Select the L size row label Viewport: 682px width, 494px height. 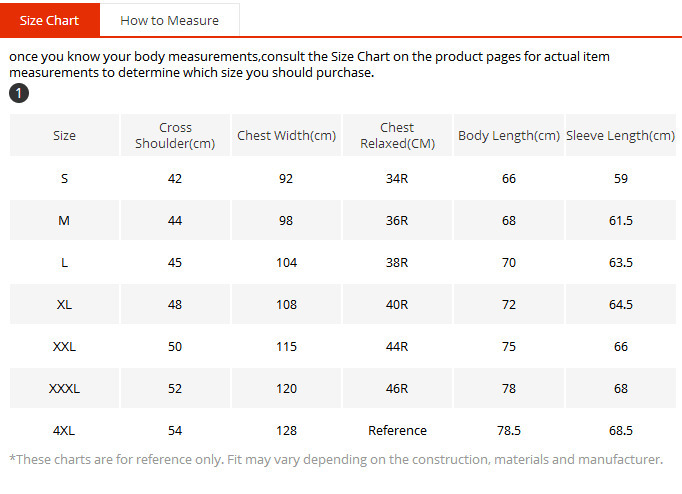[64, 263]
